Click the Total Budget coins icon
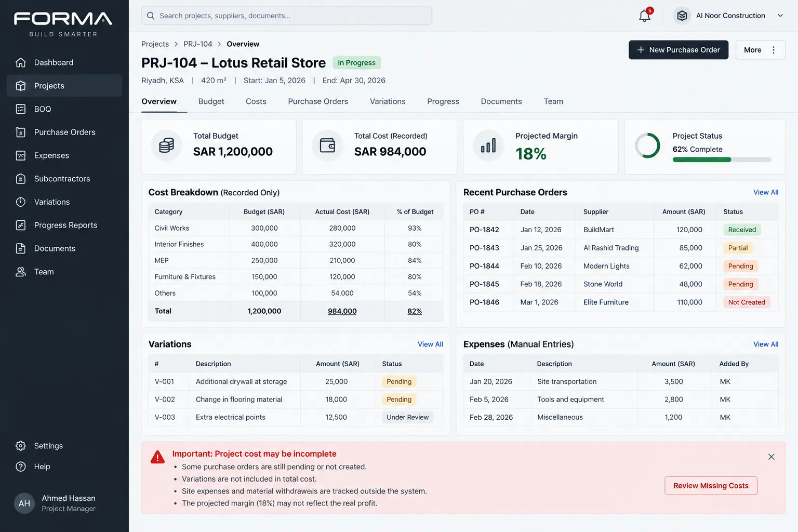 pyautogui.click(x=166, y=145)
